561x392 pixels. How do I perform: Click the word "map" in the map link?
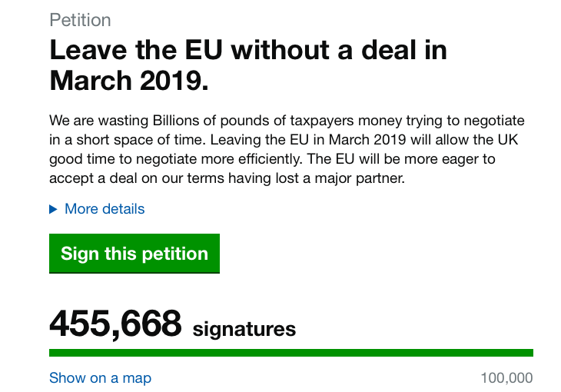pyautogui.click(x=137, y=378)
